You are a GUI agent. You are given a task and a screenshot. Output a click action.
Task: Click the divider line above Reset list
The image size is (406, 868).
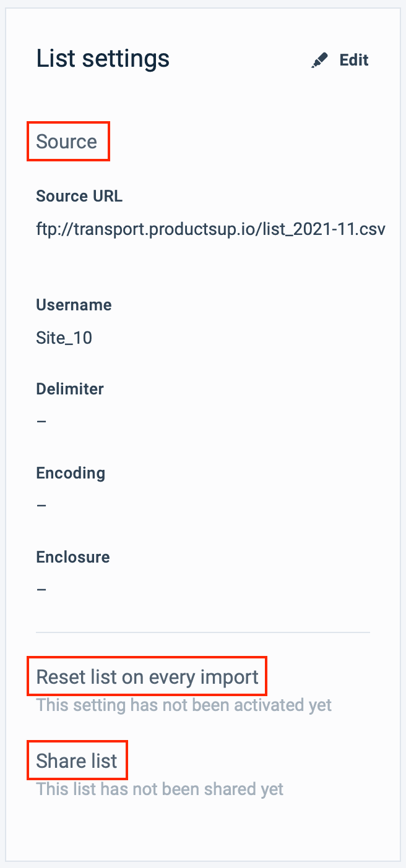coord(203,633)
